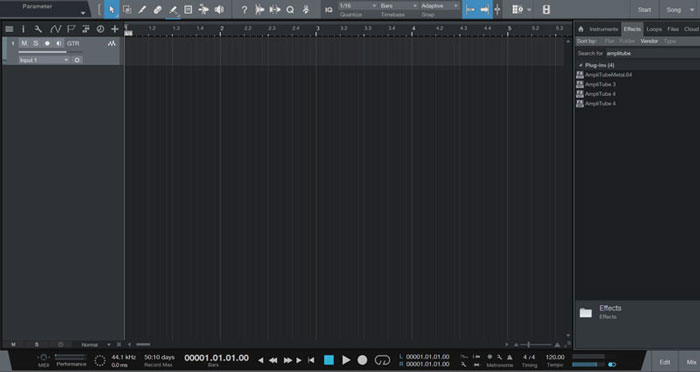Viewport: 700px width, 372px height.
Task: Open the arranger track icon
Action: click(x=86, y=29)
